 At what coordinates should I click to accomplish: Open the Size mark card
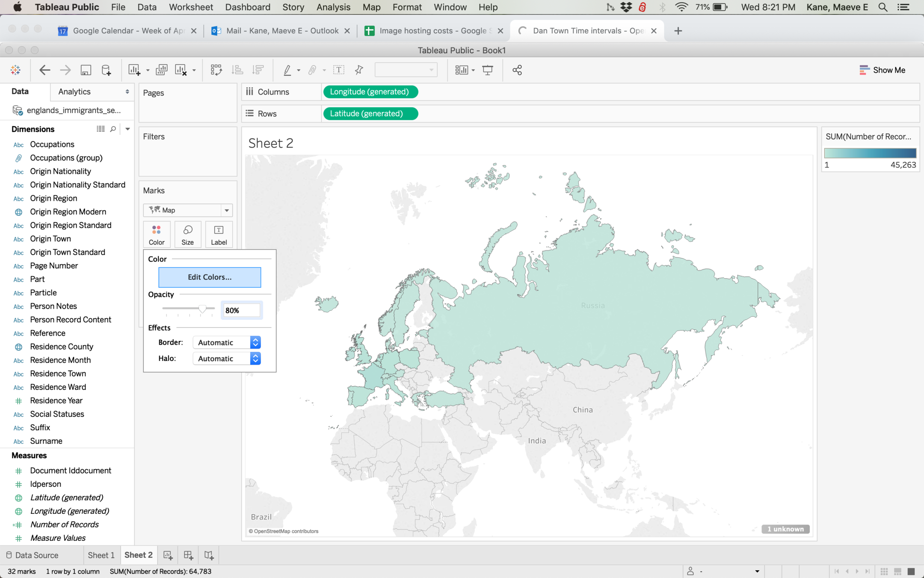(187, 235)
